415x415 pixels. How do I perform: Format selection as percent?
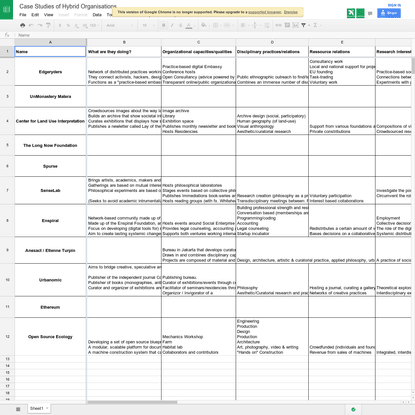pos(68,25)
